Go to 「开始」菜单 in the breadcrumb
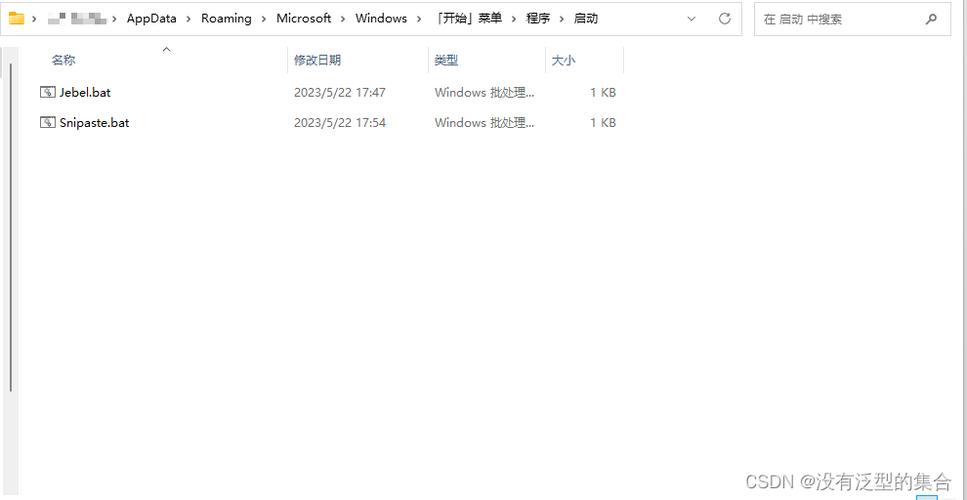The image size is (967, 500). click(467, 18)
